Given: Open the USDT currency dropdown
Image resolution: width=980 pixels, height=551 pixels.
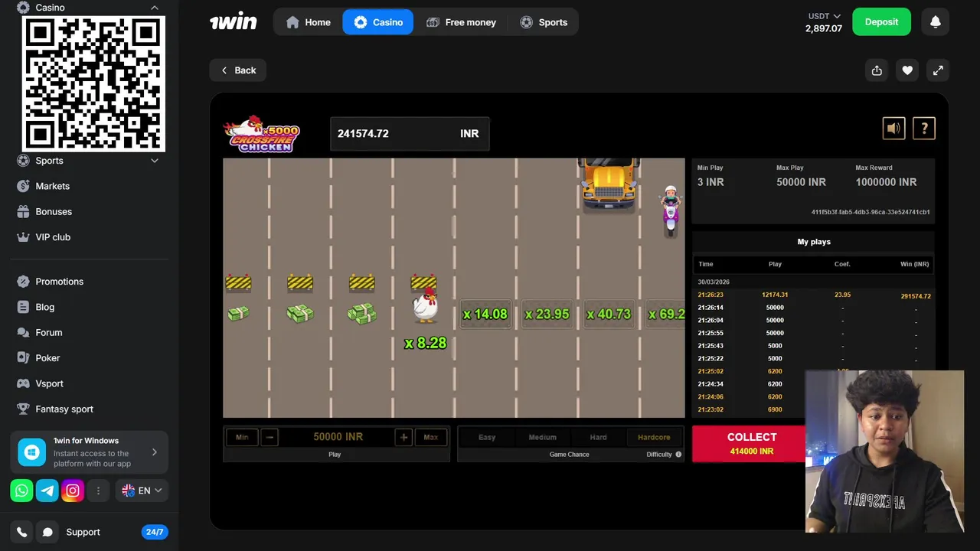Looking at the screenshot, I should 825,16.
